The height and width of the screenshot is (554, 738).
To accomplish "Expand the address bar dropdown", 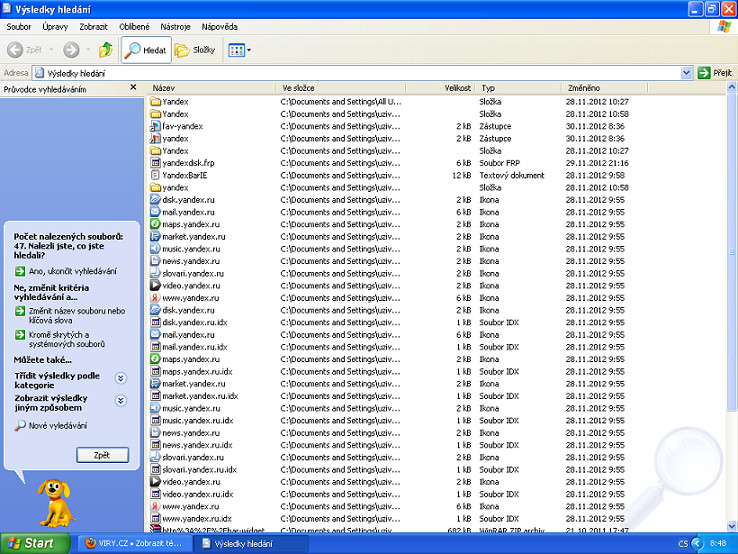I will pos(687,73).
